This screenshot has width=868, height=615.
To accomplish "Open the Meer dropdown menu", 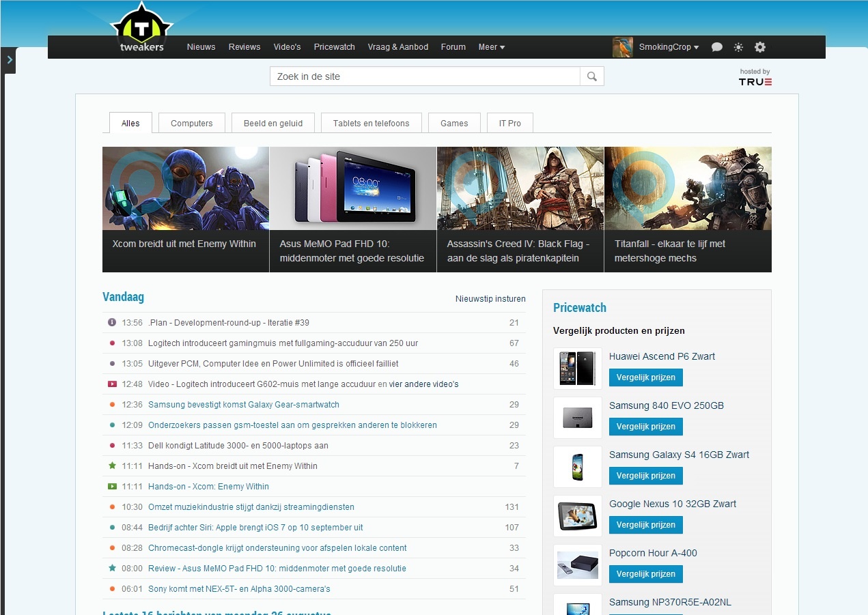I will coord(492,47).
